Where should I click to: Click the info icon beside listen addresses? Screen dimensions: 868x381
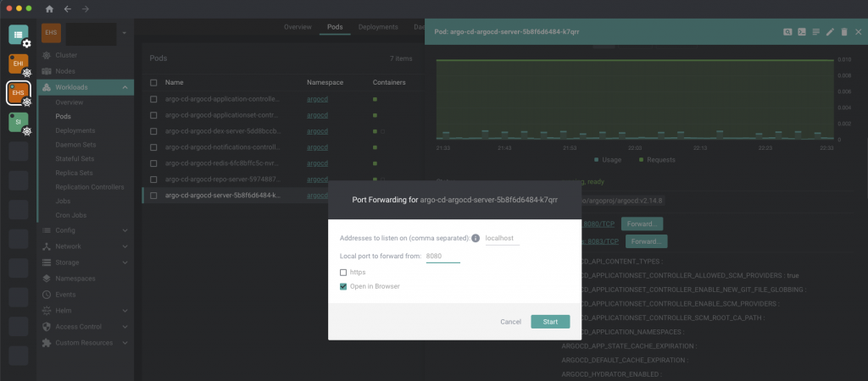pyautogui.click(x=476, y=238)
